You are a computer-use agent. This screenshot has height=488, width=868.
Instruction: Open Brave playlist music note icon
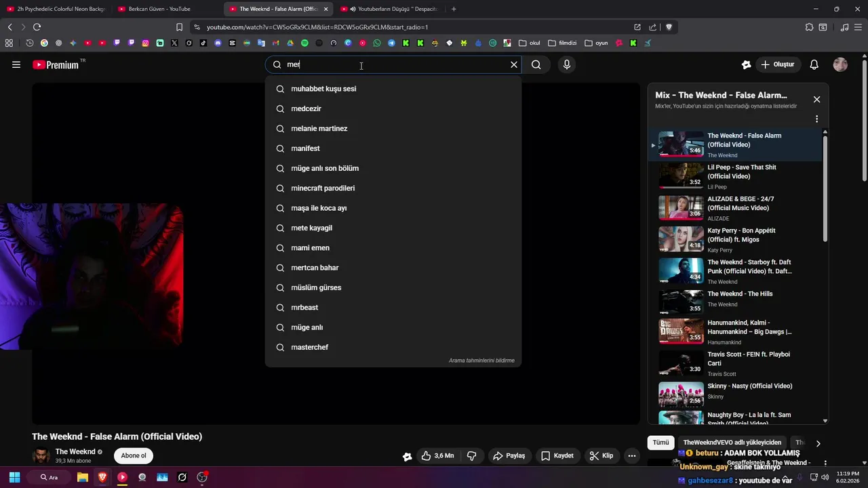(x=844, y=27)
